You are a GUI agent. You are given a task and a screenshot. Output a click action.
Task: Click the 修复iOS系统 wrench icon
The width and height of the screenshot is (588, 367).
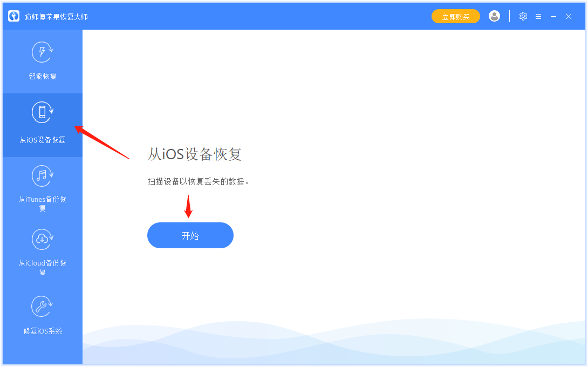42,305
